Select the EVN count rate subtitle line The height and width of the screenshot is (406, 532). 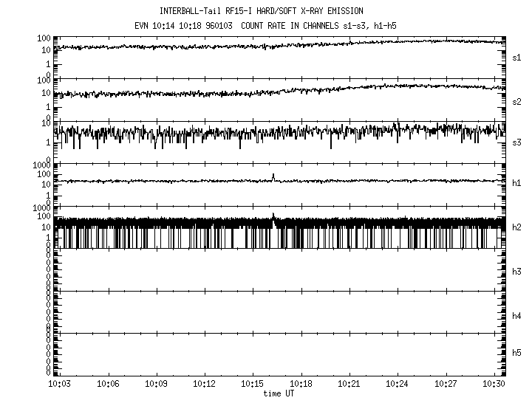point(261,24)
